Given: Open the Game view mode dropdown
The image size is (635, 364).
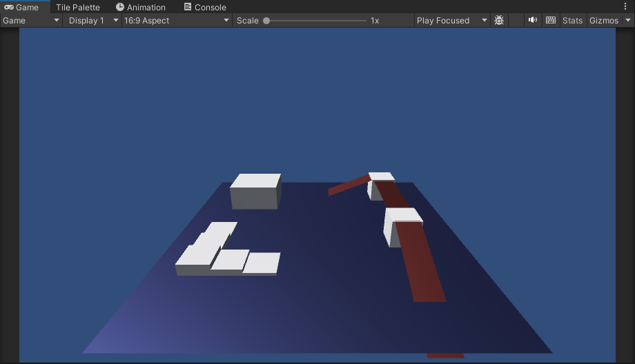Looking at the screenshot, I should pyautogui.click(x=31, y=20).
